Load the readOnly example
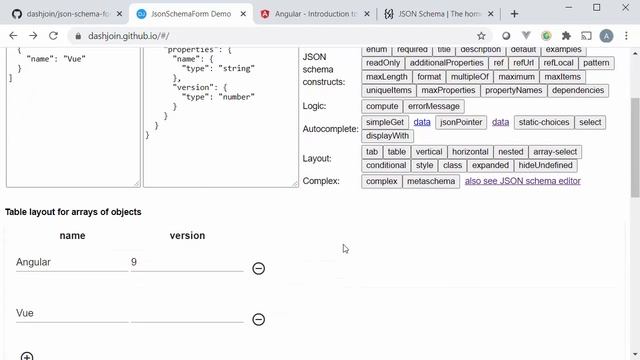This screenshot has width=640, height=360. (x=383, y=63)
